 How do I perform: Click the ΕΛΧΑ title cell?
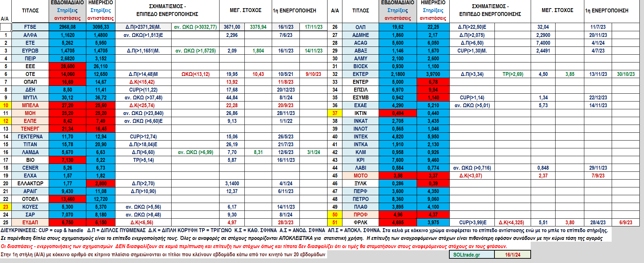tap(30, 176)
